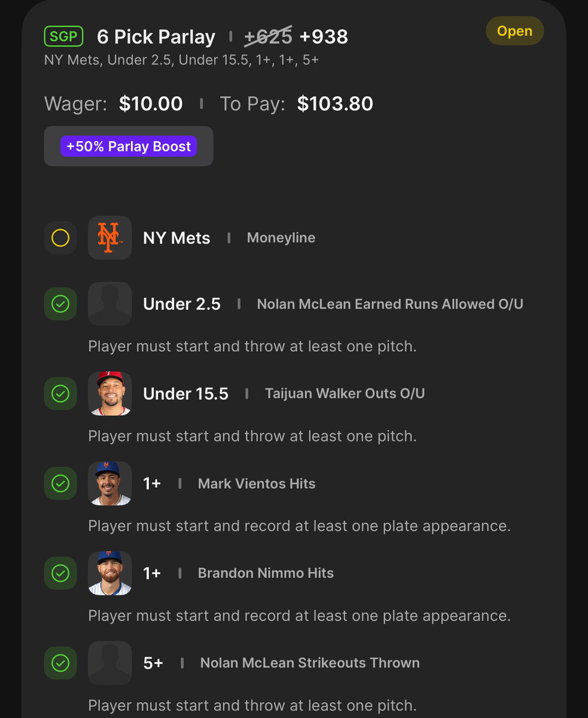Tap the boosted +938 odds
This screenshot has height=718, width=588.
tap(324, 37)
